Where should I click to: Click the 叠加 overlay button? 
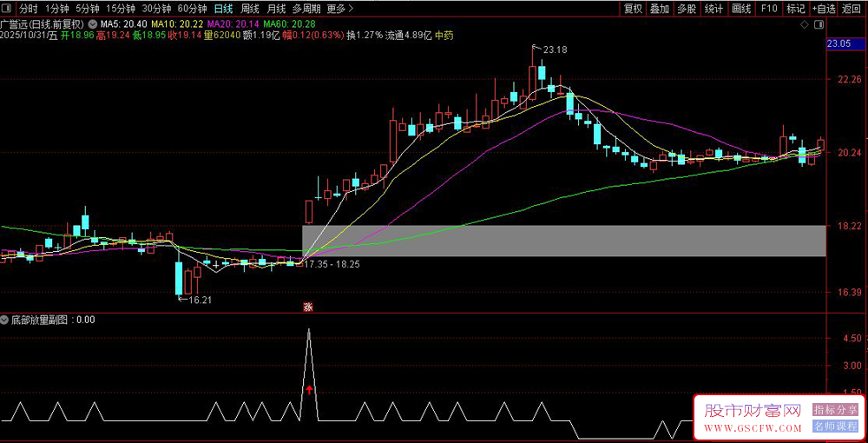pyautogui.click(x=660, y=9)
